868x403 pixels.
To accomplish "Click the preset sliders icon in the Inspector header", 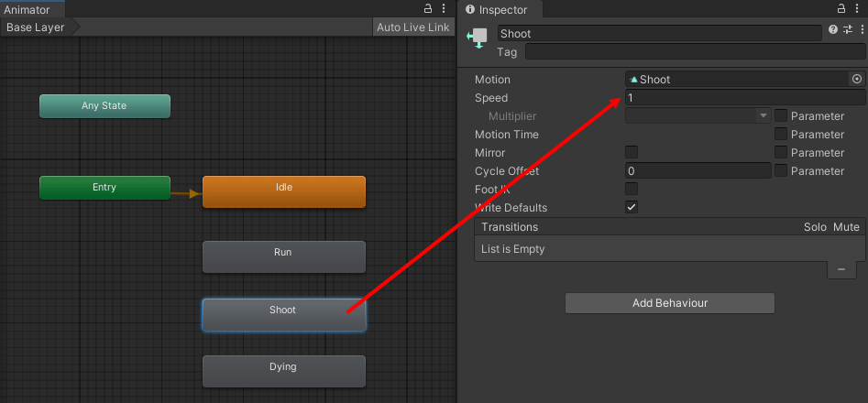I will [x=847, y=30].
